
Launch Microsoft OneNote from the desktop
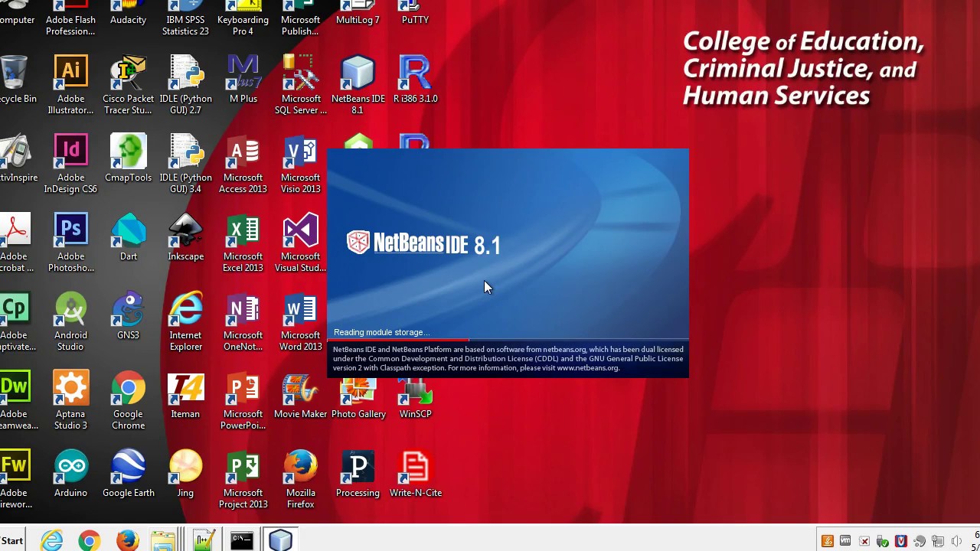[x=243, y=321]
